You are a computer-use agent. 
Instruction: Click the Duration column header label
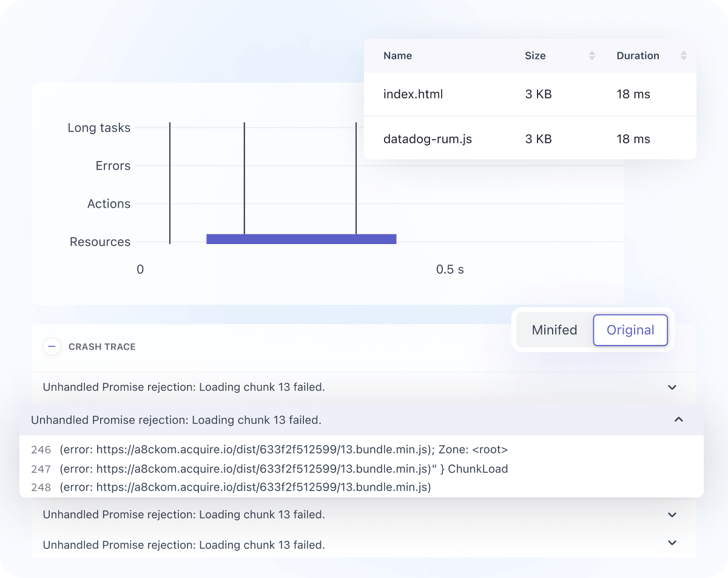pyautogui.click(x=638, y=56)
